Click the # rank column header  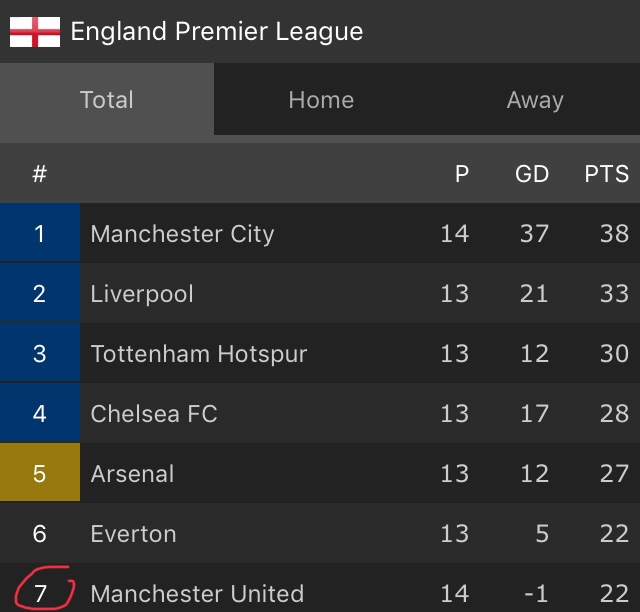click(x=40, y=174)
